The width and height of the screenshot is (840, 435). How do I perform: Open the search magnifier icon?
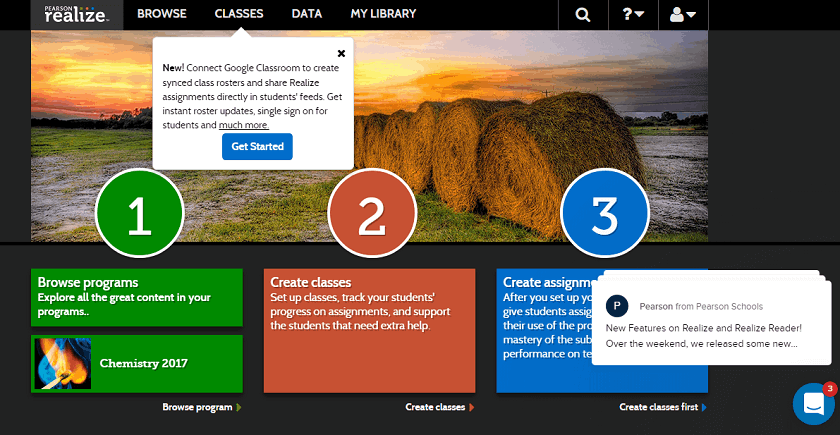[x=582, y=14]
